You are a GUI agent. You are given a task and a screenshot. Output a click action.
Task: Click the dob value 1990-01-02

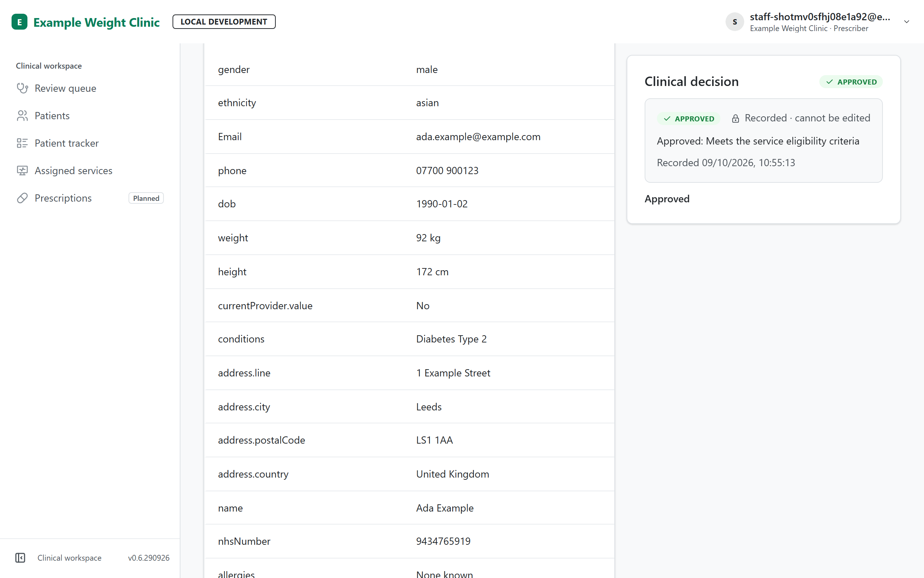click(442, 204)
